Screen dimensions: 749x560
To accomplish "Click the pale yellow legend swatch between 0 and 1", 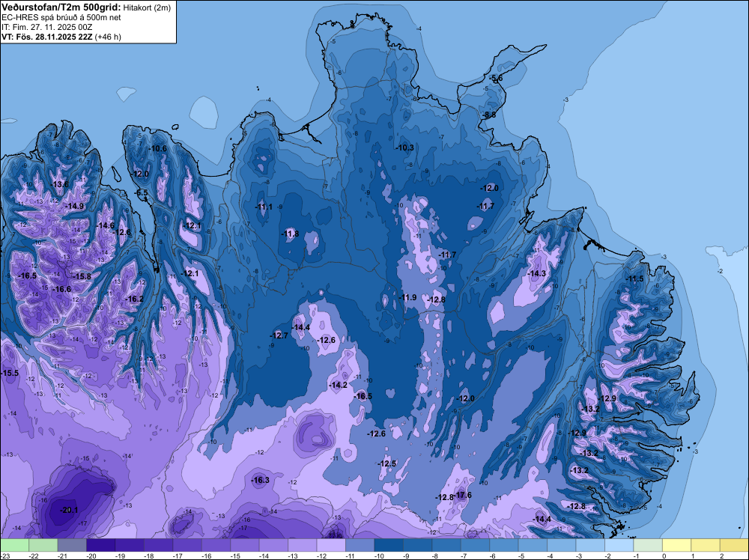I will pos(676,545).
